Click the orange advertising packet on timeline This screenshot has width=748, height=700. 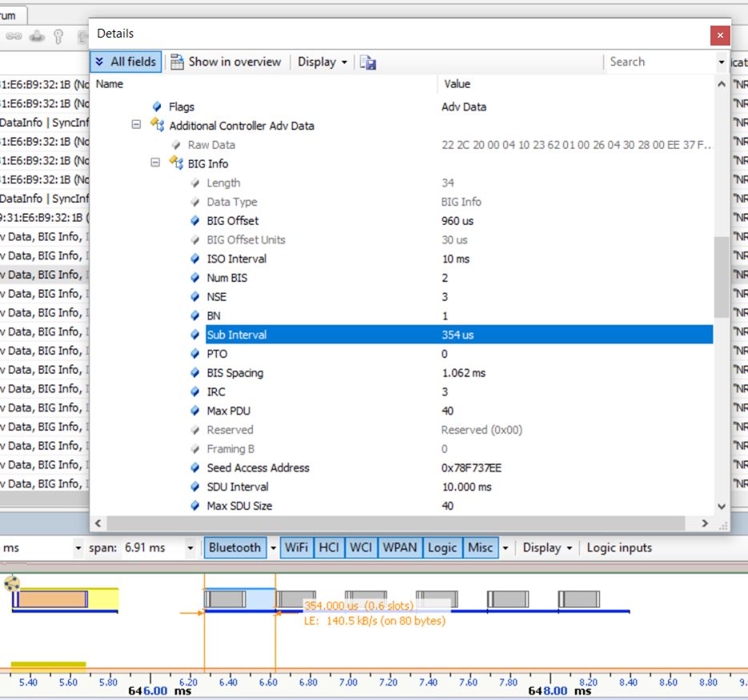coord(53,598)
